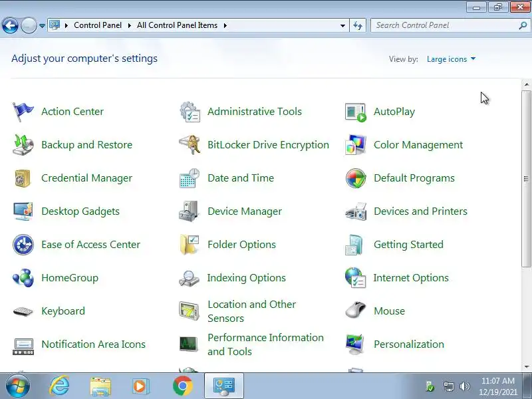This screenshot has width=532, height=399.
Task: Open the Windows Start orb
Action: tap(18, 386)
